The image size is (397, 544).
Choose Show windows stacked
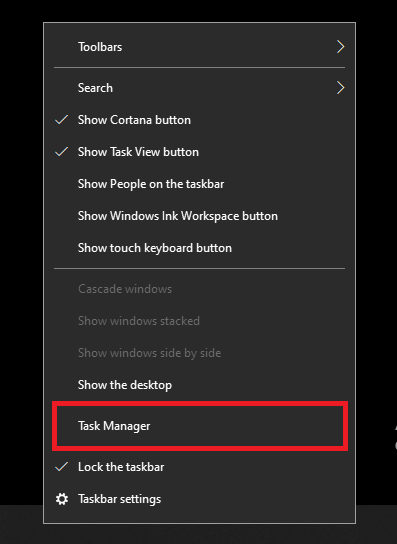[200, 321]
